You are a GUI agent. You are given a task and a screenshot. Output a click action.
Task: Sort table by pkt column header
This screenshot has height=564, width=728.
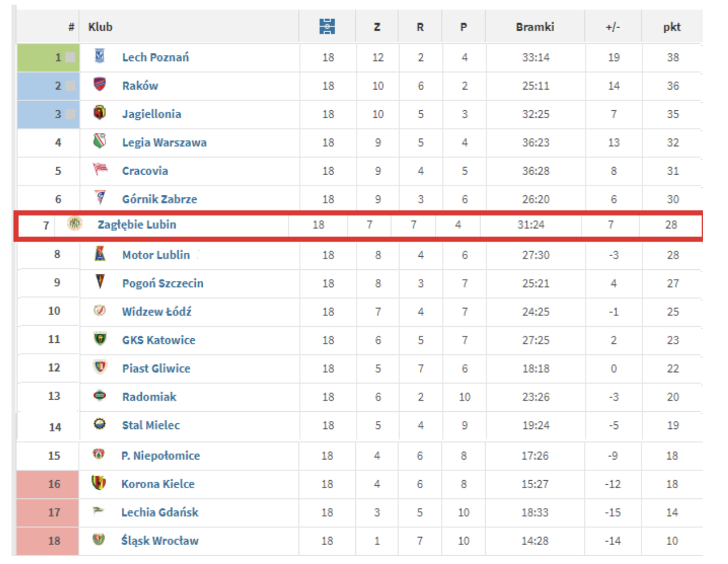(672, 27)
